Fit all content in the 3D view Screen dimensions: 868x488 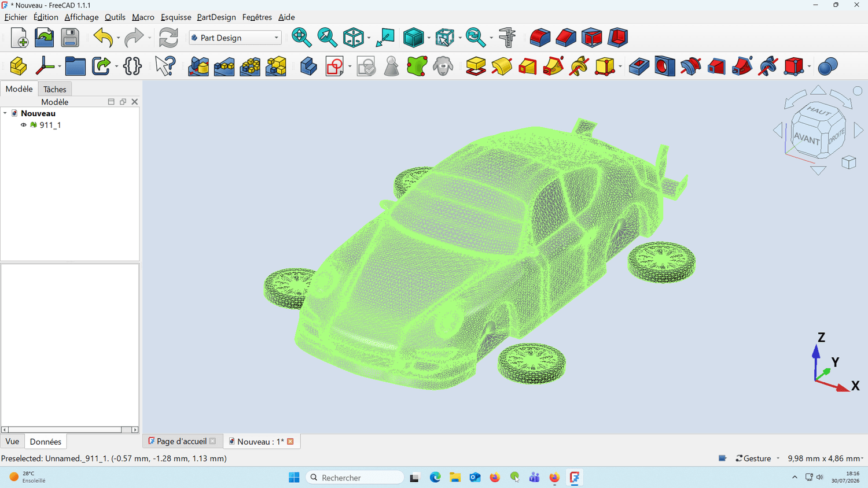pyautogui.click(x=301, y=38)
